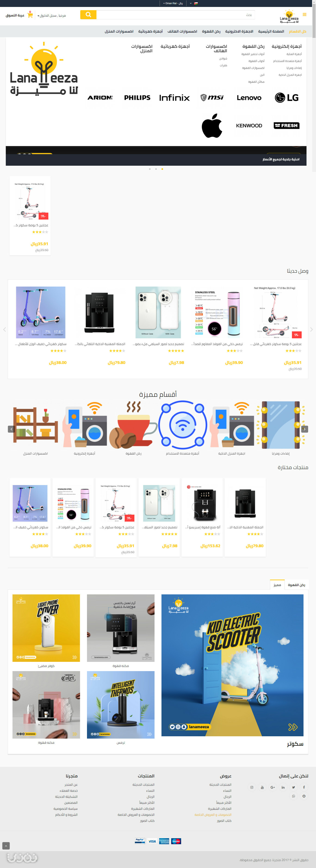The width and height of the screenshot is (316, 868).
Task: Open the Facebook social icon
Action: [304, 787]
